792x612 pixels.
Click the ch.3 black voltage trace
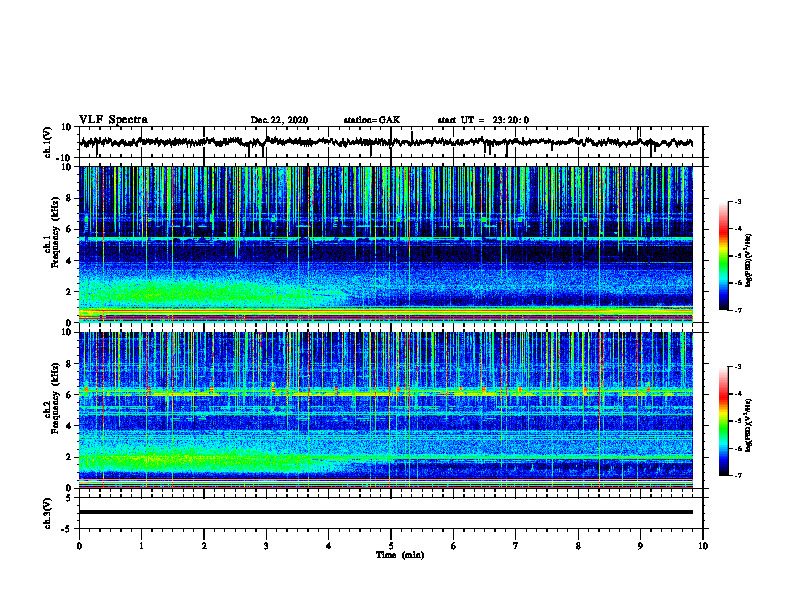pyautogui.click(x=386, y=512)
